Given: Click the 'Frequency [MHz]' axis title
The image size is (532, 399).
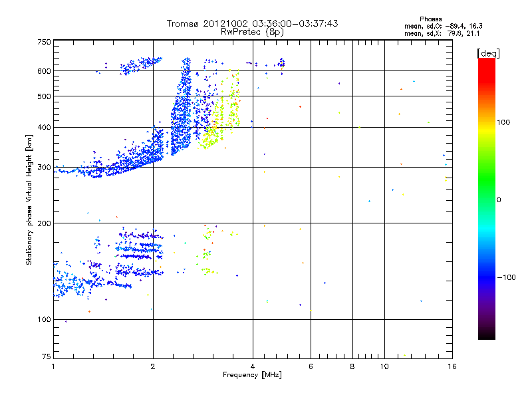Looking at the screenshot, I should [252, 375].
